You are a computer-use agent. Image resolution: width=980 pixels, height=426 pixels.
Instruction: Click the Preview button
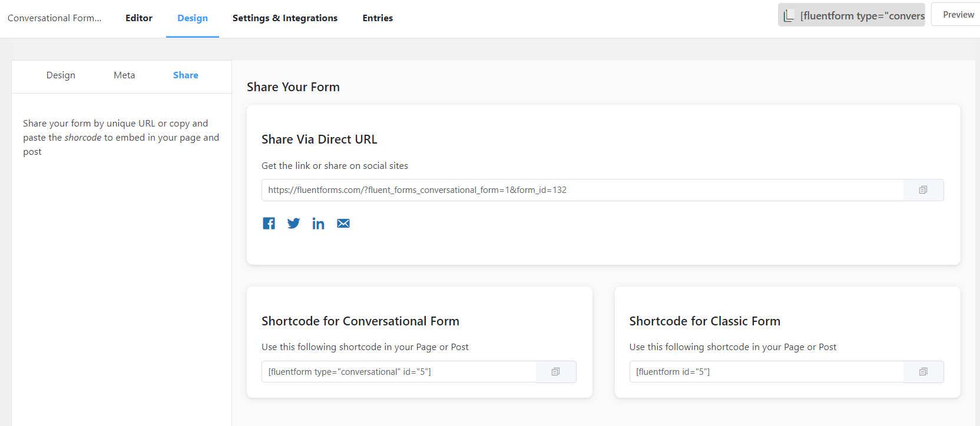click(958, 15)
